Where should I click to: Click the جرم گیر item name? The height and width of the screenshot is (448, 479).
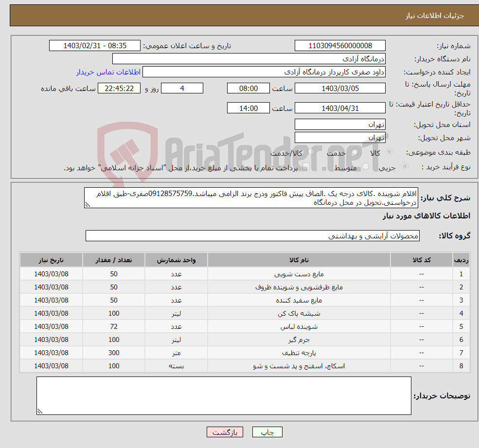pyautogui.click(x=299, y=340)
